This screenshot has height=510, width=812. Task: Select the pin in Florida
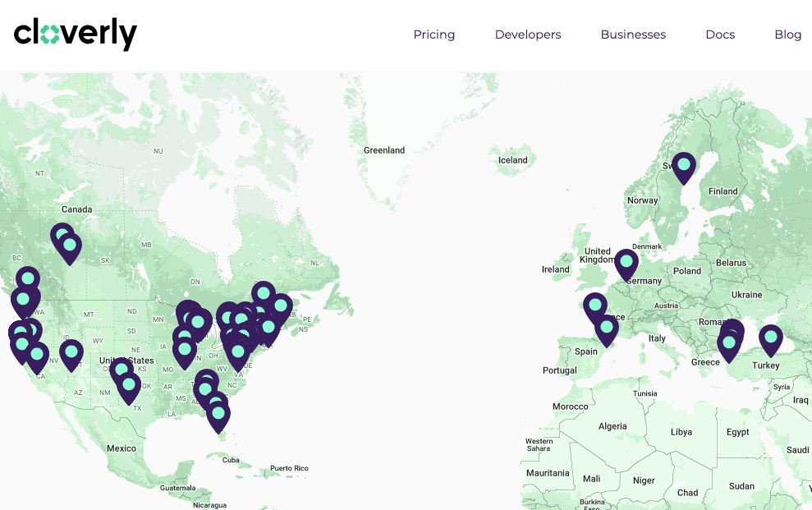click(x=218, y=416)
